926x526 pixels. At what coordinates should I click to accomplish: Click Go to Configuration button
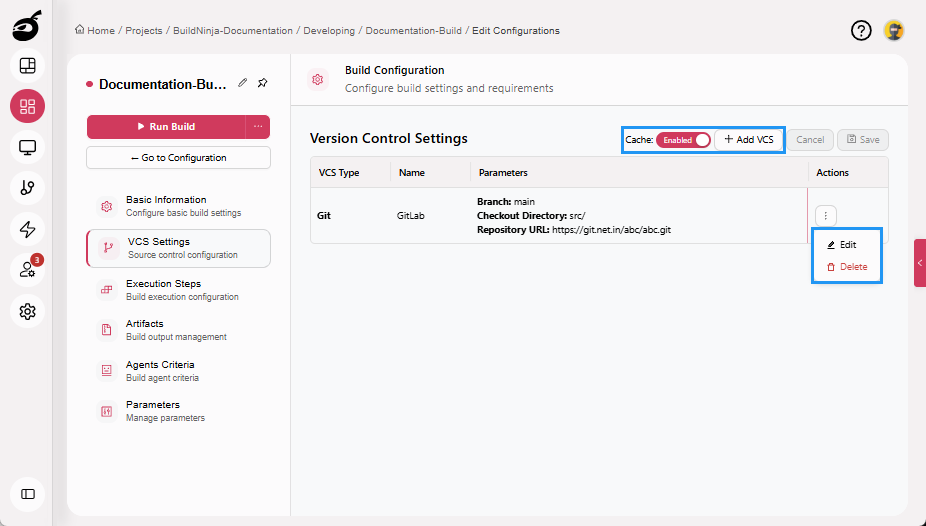(x=178, y=158)
